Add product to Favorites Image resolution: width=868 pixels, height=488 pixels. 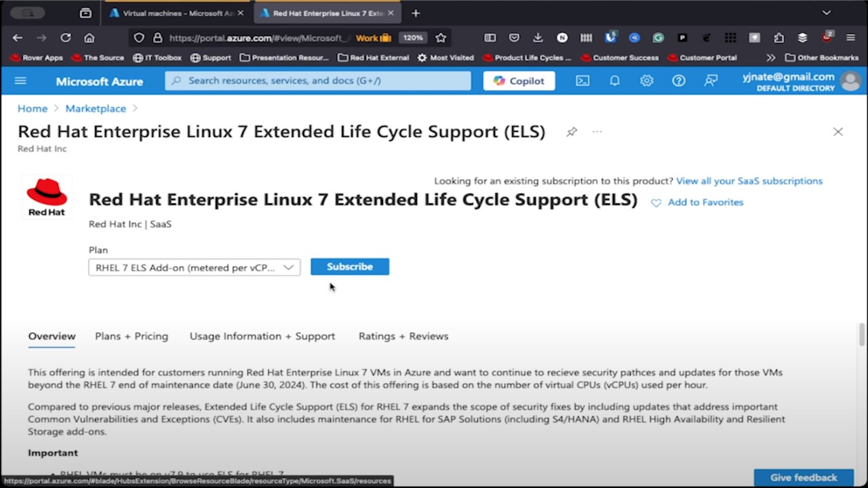(x=697, y=202)
